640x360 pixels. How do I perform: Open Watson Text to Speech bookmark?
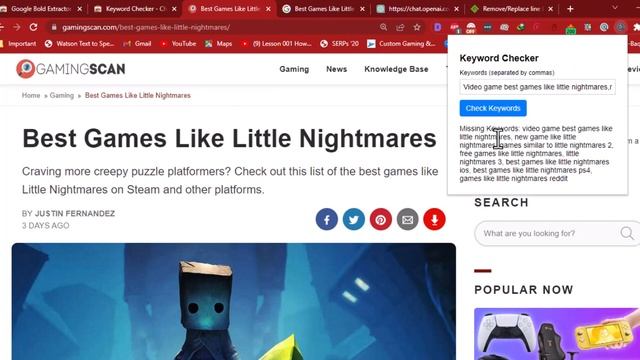click(x=79, y=44)
